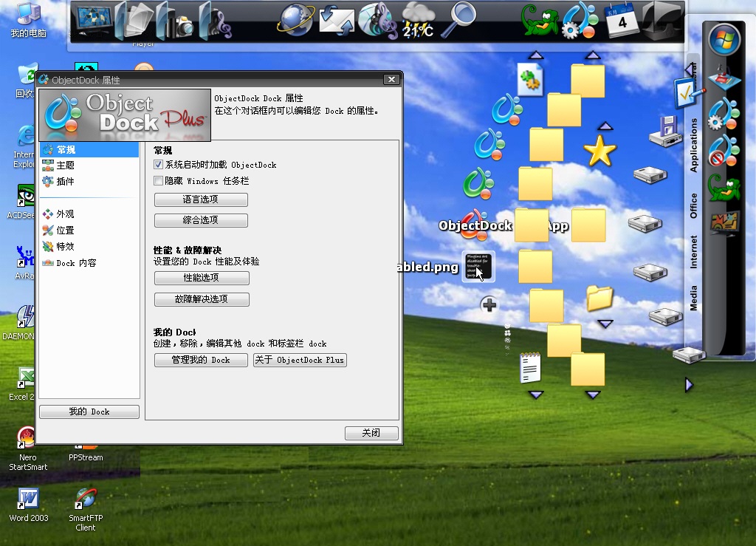The image size is (756, 546).
Task: Disable loading ObjectDock at system startup
Action: [158, 165]
